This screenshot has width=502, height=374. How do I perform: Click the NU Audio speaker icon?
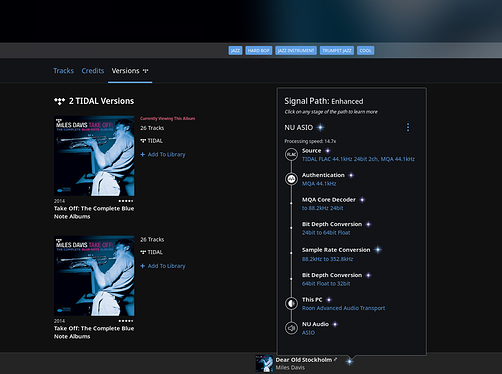(291, 328)
